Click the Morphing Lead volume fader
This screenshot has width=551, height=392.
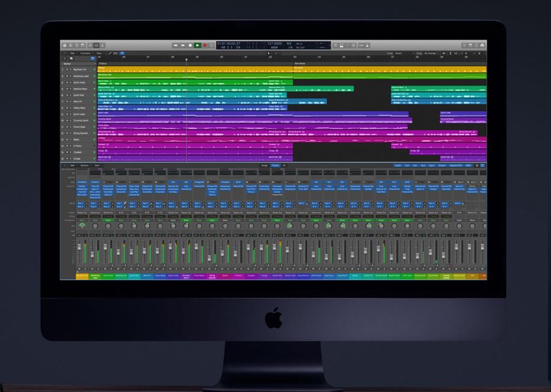tap(92, 254)
